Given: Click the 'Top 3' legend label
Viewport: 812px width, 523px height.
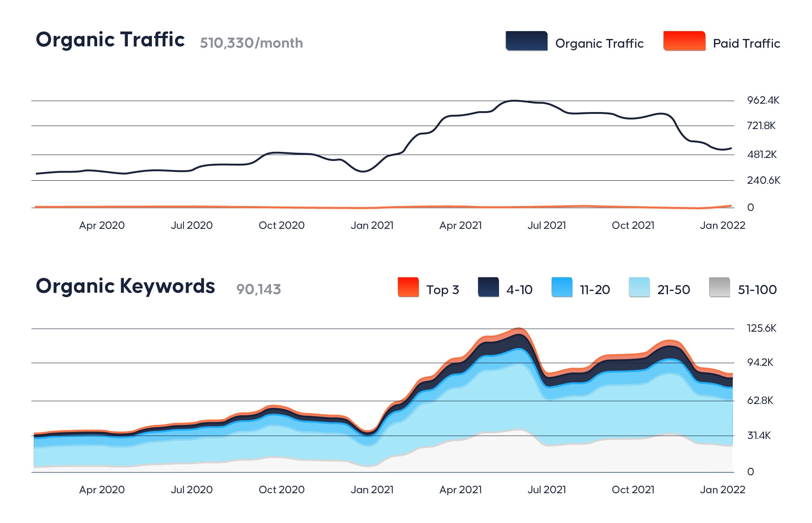Looking at the screenshot, I should tap(443, 290).
